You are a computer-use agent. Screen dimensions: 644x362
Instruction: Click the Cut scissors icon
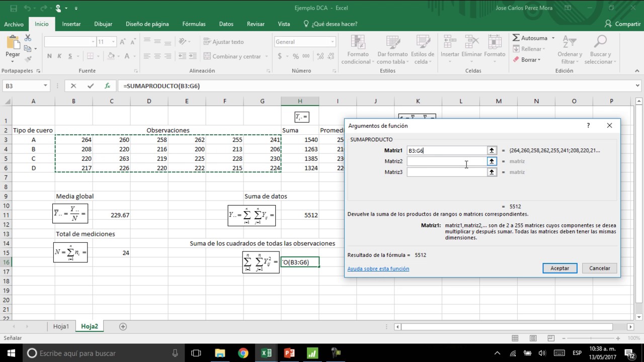28,38
